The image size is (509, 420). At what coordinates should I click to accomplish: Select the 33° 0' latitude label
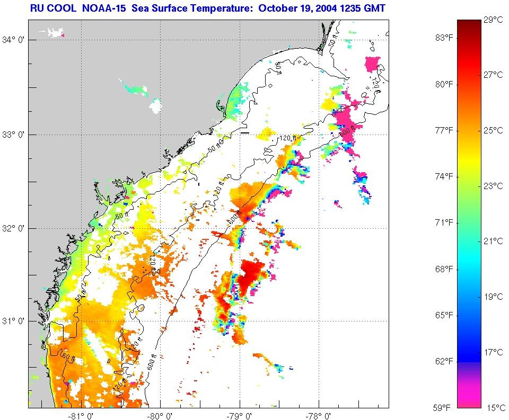[13, 135]
